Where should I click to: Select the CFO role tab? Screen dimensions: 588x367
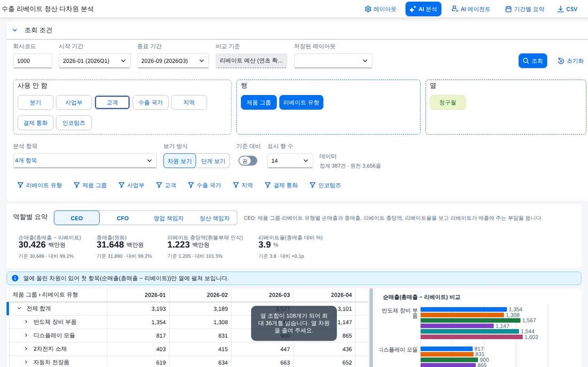122,218
